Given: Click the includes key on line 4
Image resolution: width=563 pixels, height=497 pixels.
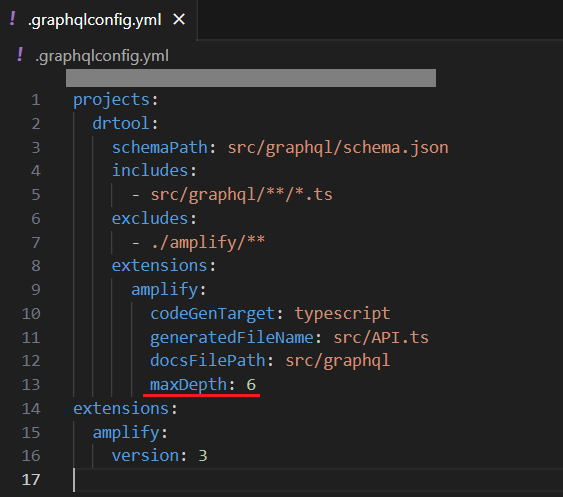Looking at the screenshot, I should tap(150, 170).
